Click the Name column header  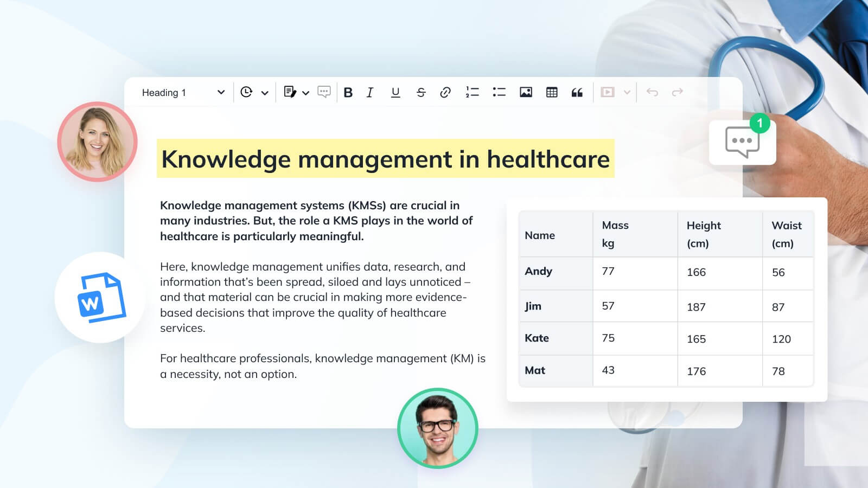pos(556,234)
